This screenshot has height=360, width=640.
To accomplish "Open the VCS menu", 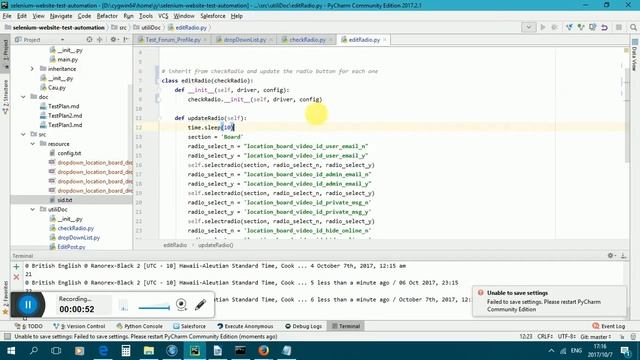I will pos(163,16).
